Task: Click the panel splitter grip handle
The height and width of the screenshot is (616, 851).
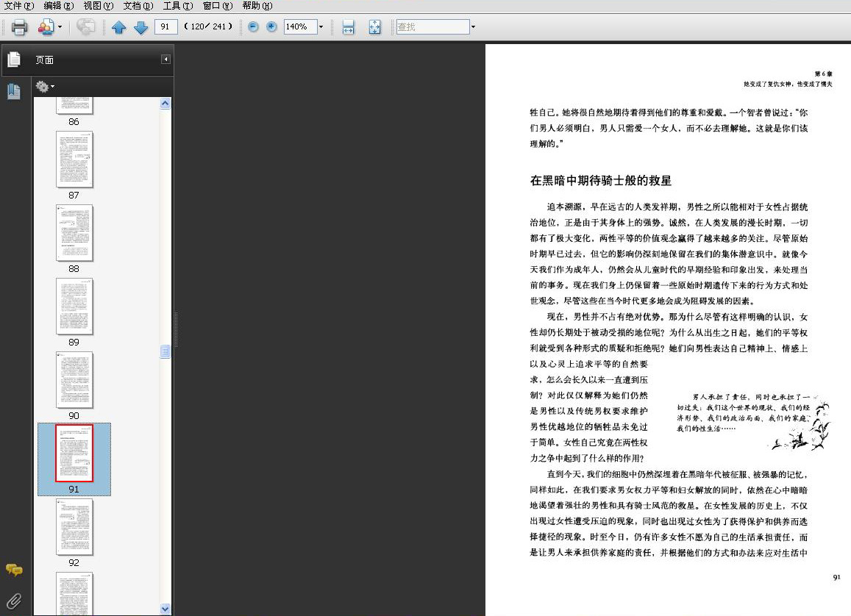Action: (175, 329)
